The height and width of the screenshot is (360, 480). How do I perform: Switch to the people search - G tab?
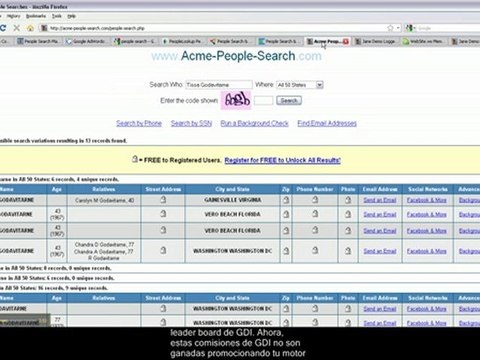pyautogui.click(x=134, y=41)
